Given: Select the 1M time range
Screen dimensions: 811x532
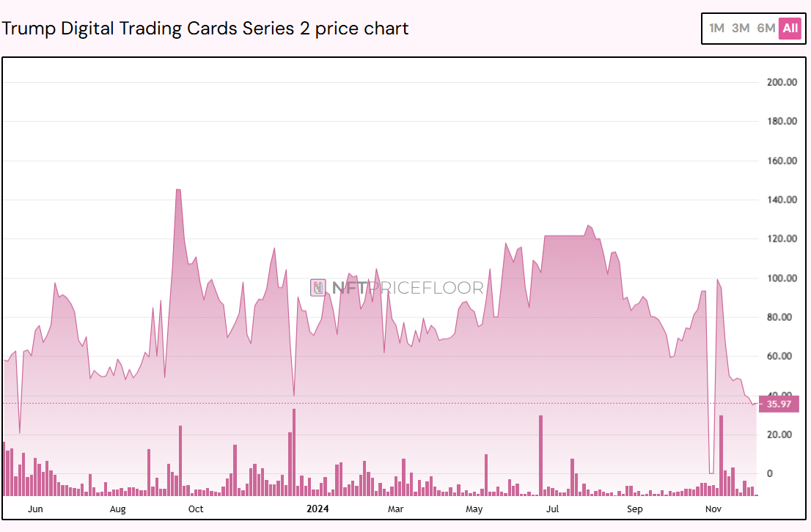Looking at the screenshot, I should (x=716, y=29).
